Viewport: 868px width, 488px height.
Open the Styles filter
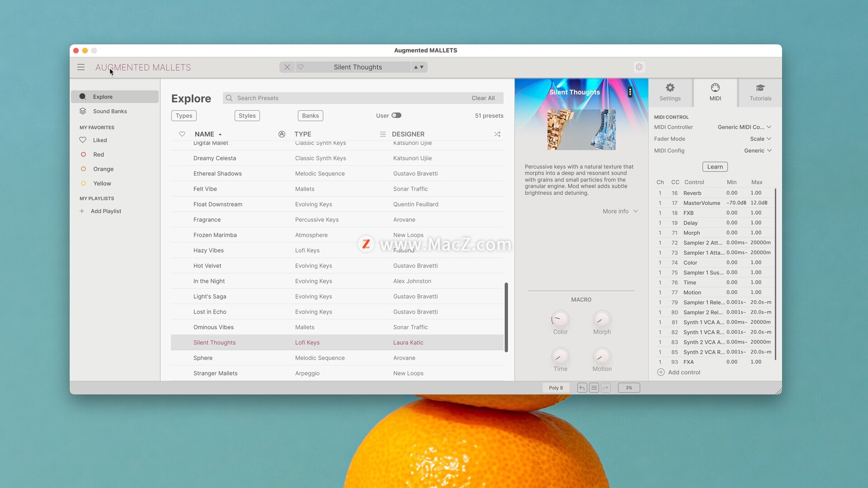click(x=247, y=116)
